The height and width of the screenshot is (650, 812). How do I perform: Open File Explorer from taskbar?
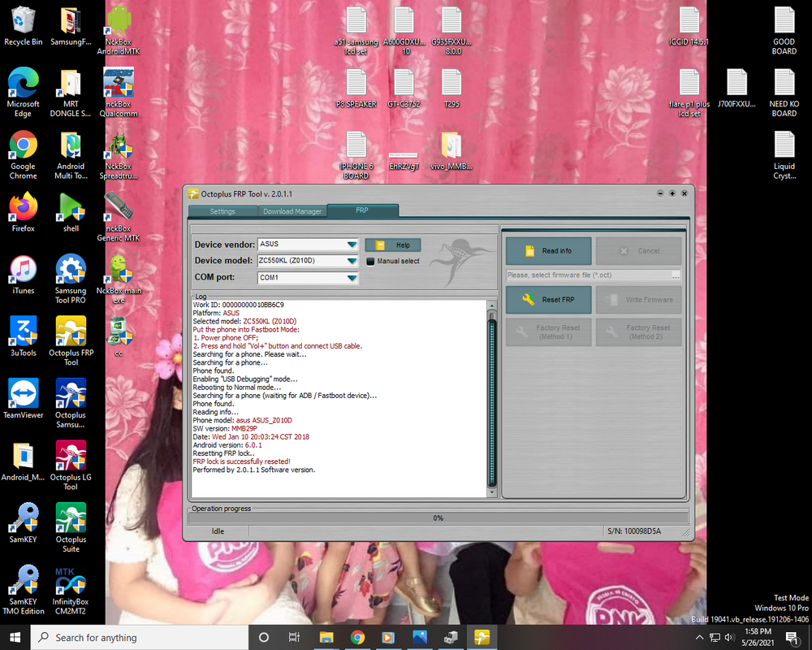326,638
